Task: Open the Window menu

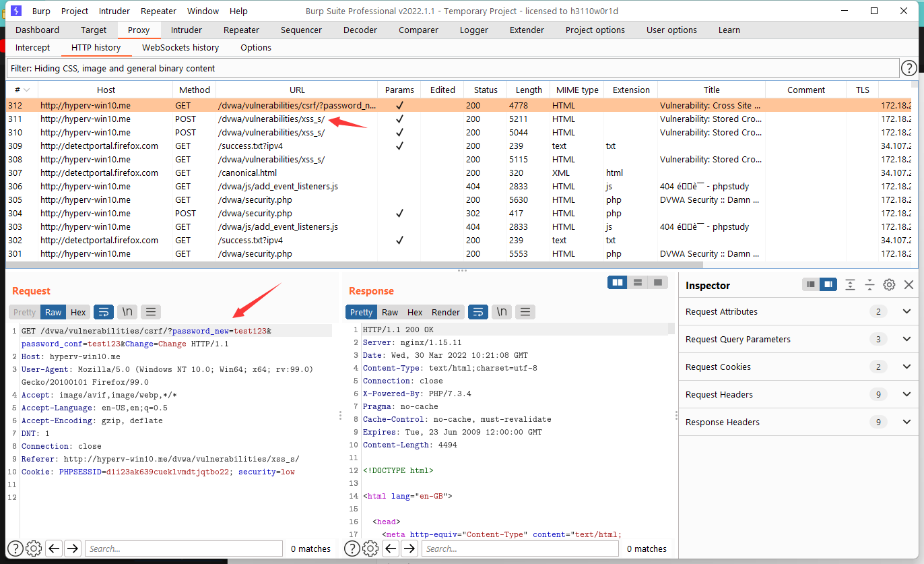Action: pyautogui.click(x=203, y=11)
